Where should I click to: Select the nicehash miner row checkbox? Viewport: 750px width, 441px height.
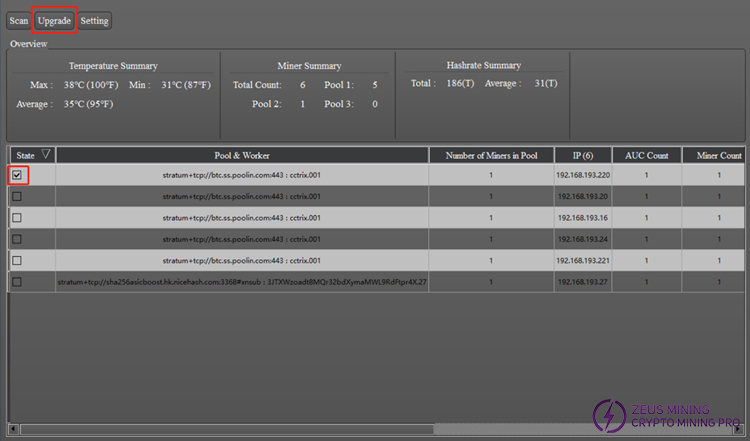click(17, 283)
